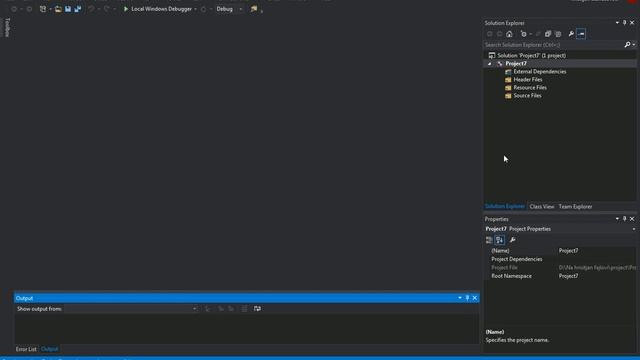Open Project7 Project Properties object dropdown
The width and height of the screenshot is (640, 360).
point(634,229)
